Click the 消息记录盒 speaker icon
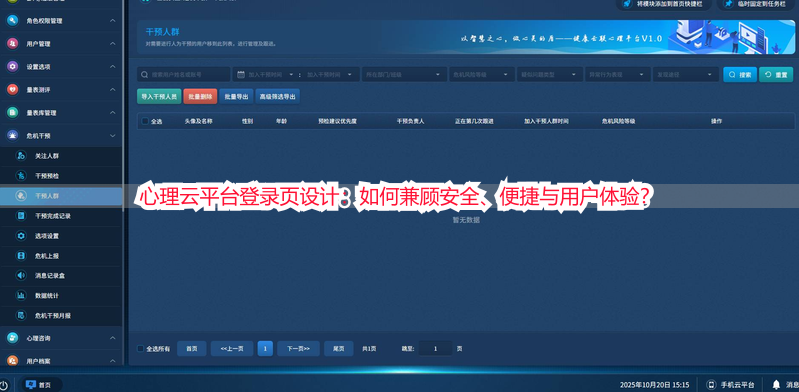Image resolution: width=799 pixels, height=392 pixels. coord(21,275)
